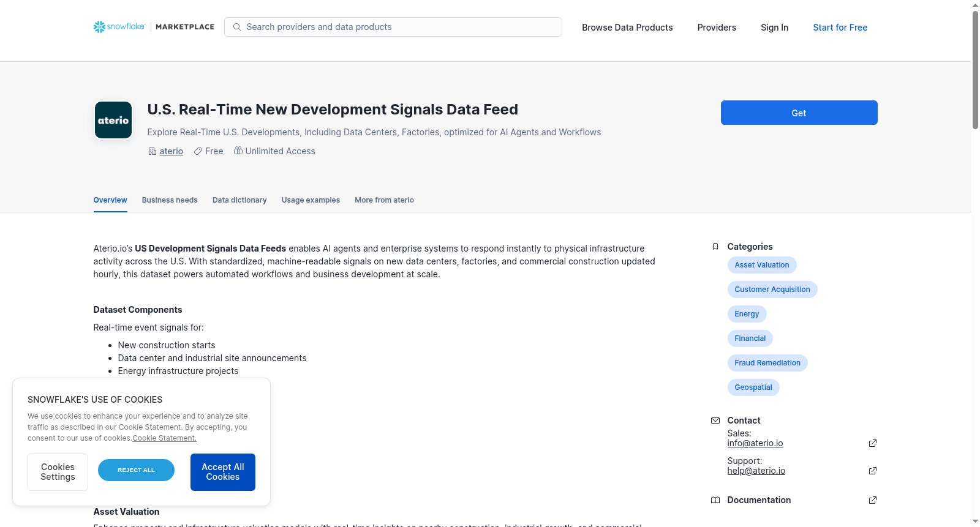Click the page title U.S. Real-Time New Development
This screenshot has height=527, width=980.
point(333,110)
